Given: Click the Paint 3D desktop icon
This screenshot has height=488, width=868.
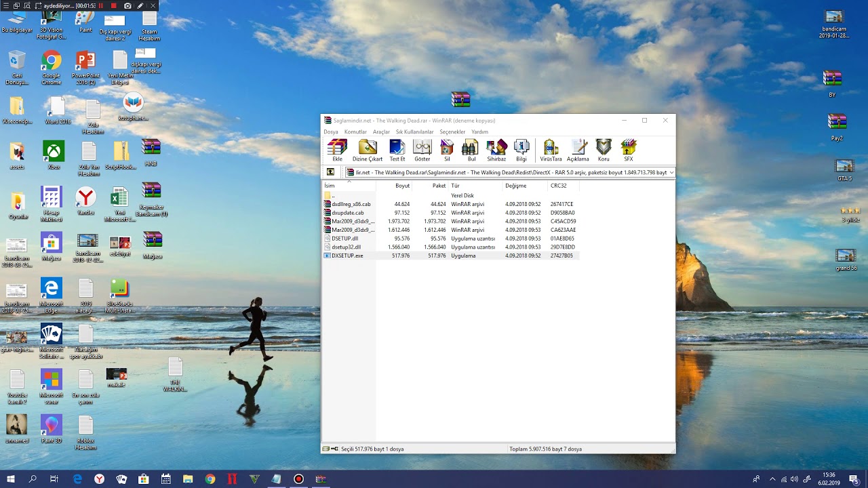Looking at the screenshot, I should point(51,429).
